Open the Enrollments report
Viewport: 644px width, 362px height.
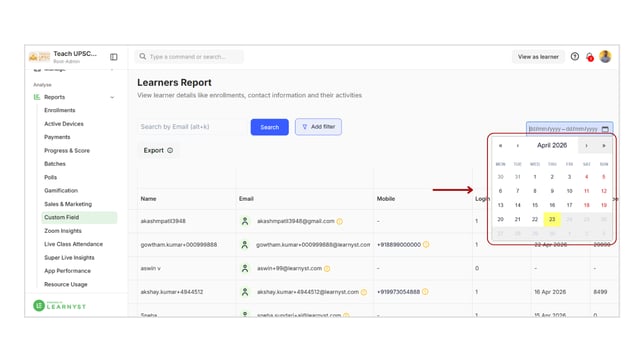(x=60, y=110)
